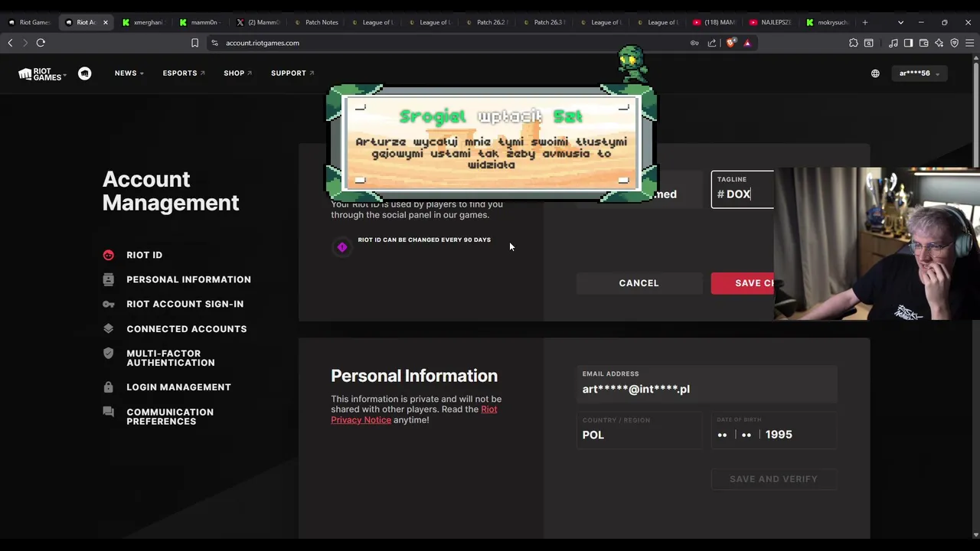This screenshot has width=980, height=551.
Task: Switch to the Patch Notes tab
Action: tap(316, 22)
